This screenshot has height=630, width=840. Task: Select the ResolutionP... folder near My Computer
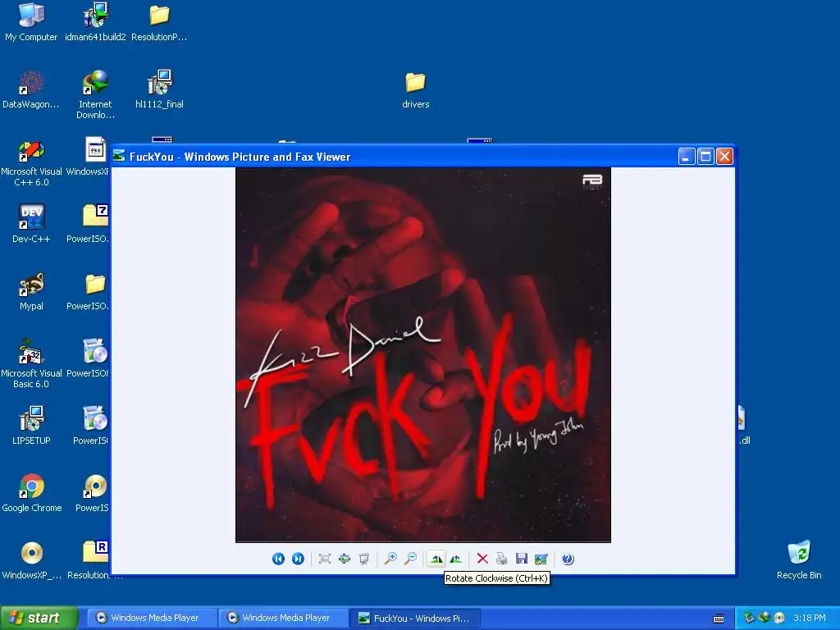coord(159,21)
